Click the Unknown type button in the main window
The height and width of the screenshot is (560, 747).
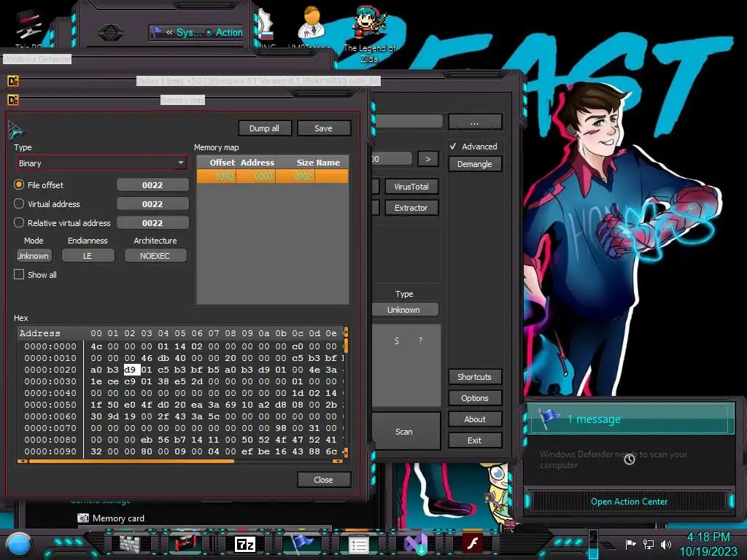coord(404,309)
